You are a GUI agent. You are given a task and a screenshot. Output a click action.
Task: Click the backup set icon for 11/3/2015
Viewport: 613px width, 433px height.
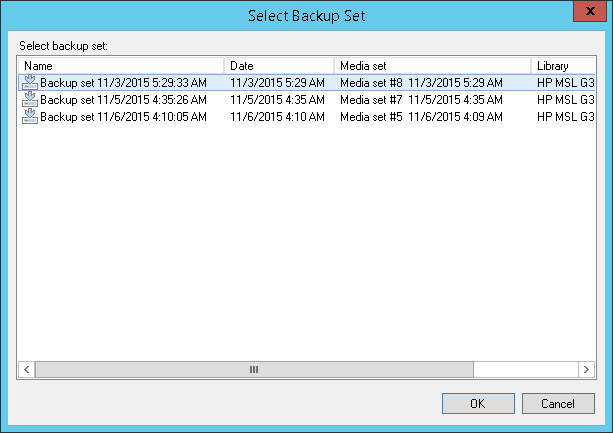coord(30,83)
